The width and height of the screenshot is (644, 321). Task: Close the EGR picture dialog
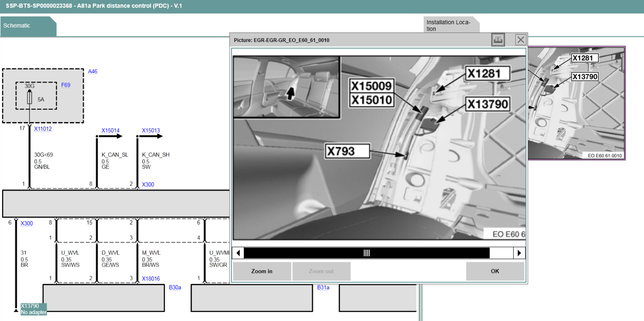coord(520,40)
